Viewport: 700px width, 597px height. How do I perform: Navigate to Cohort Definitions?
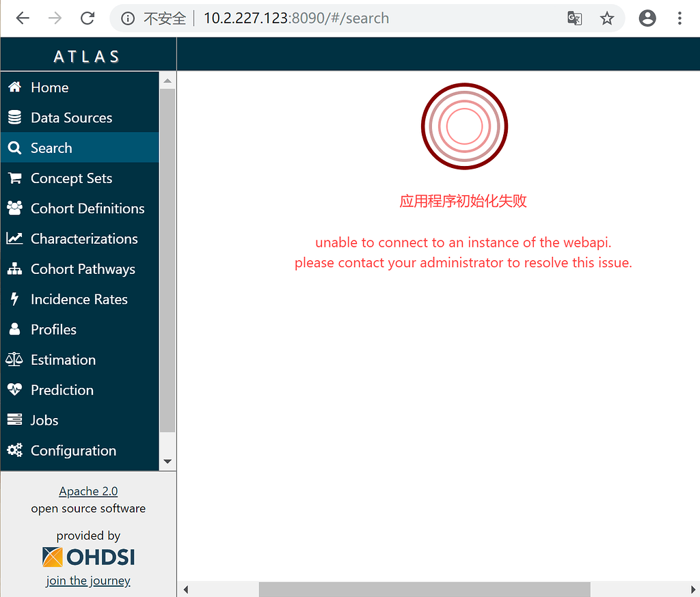pyautogui.click(x=87, y=208)
